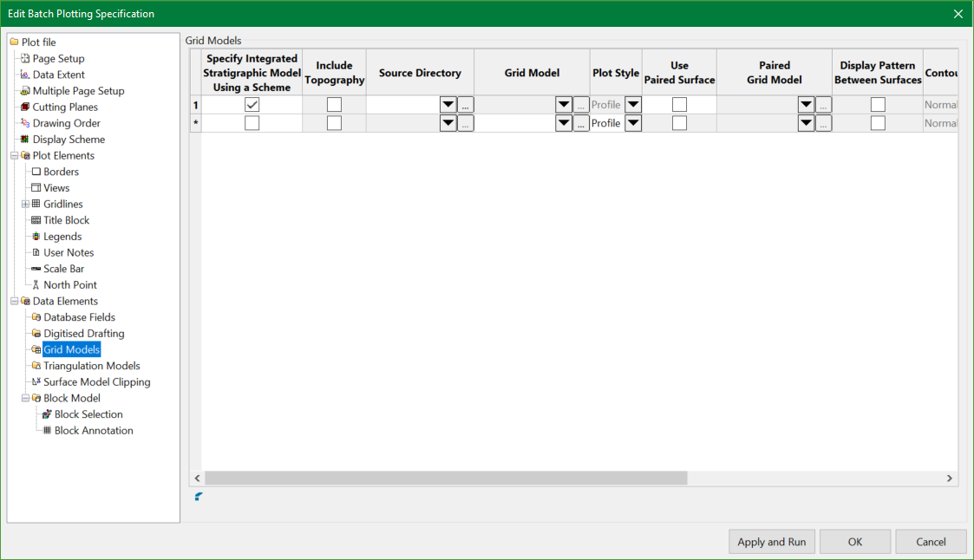Click the Title Block icon
Viewport: 974px width, 560px height.
(x=36, y=220)
